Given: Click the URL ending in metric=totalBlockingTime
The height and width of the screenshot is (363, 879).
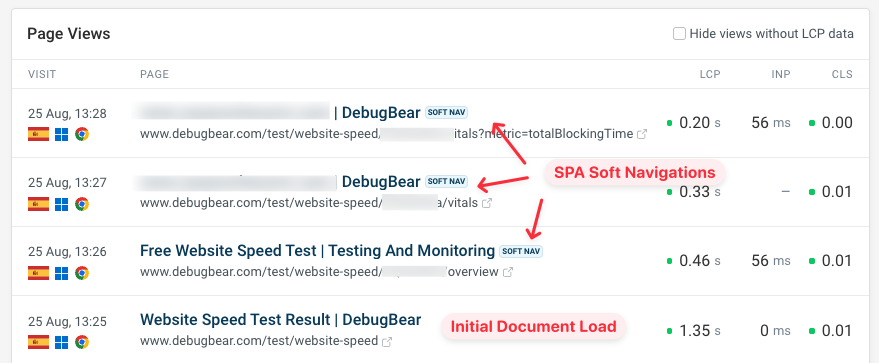Looking at the screenshot, I should (x=387, y=134).
